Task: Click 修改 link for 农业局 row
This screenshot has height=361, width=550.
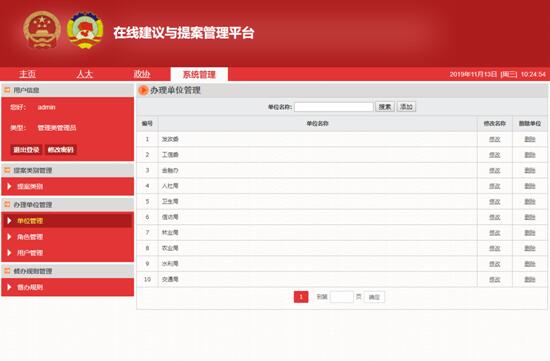Action: (495, 248)
